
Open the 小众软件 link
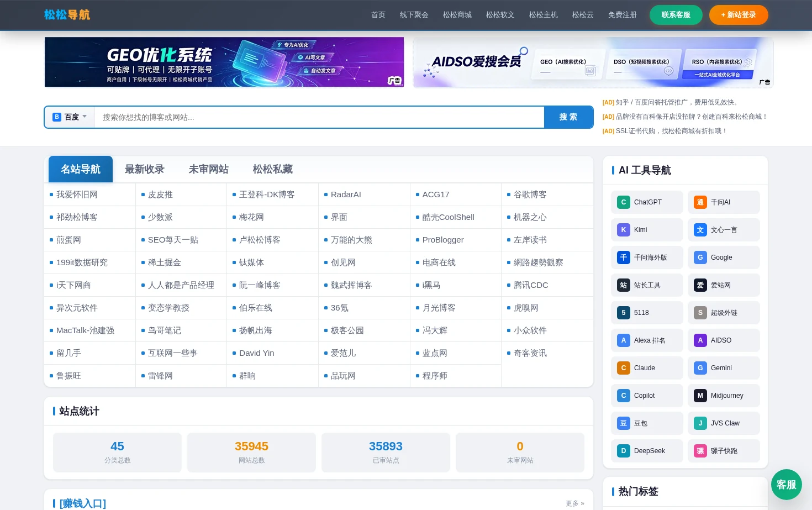tap(530, 330)
